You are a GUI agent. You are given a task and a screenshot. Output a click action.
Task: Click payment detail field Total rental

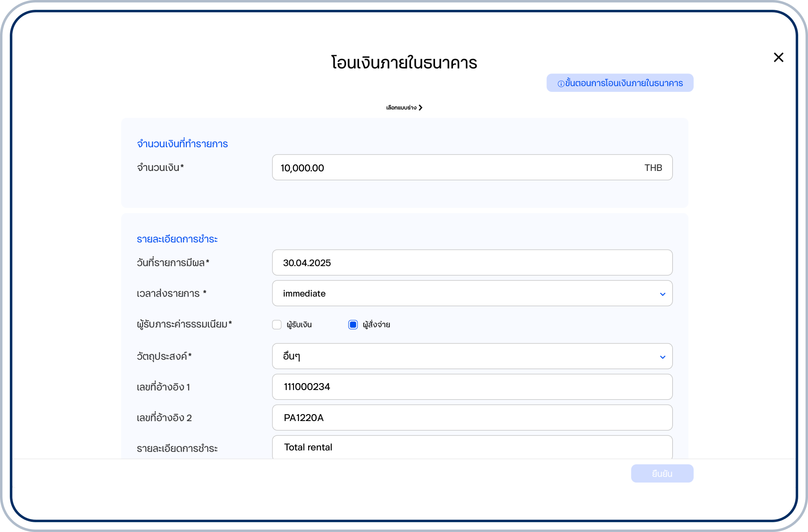[x=472, y=448]
